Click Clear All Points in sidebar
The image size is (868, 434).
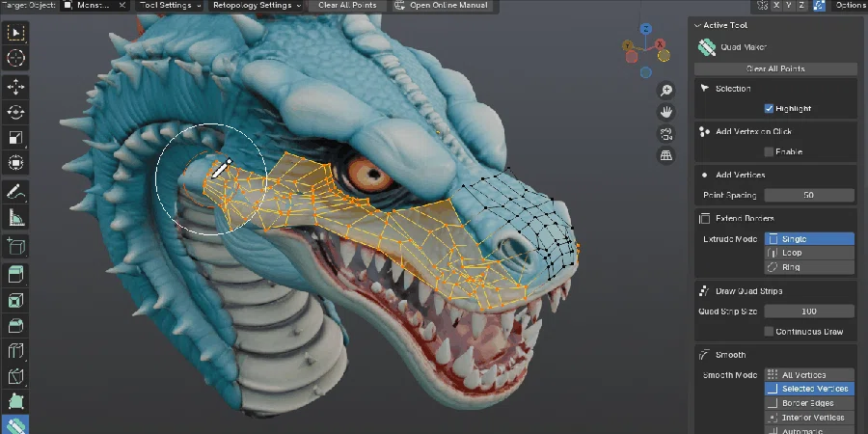pyautogui.click(x=775, y=68)
